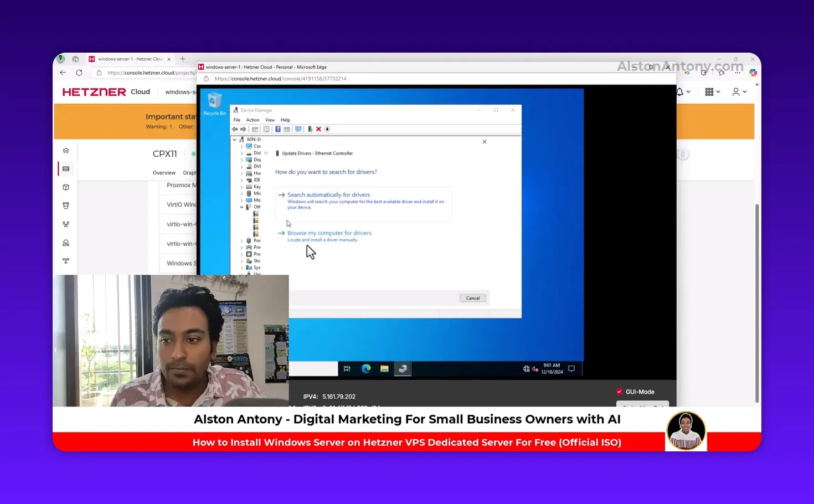This screenshot has height=504, width=814.
Task: Collapse the Other devices tree node
Action: [242, 207]
